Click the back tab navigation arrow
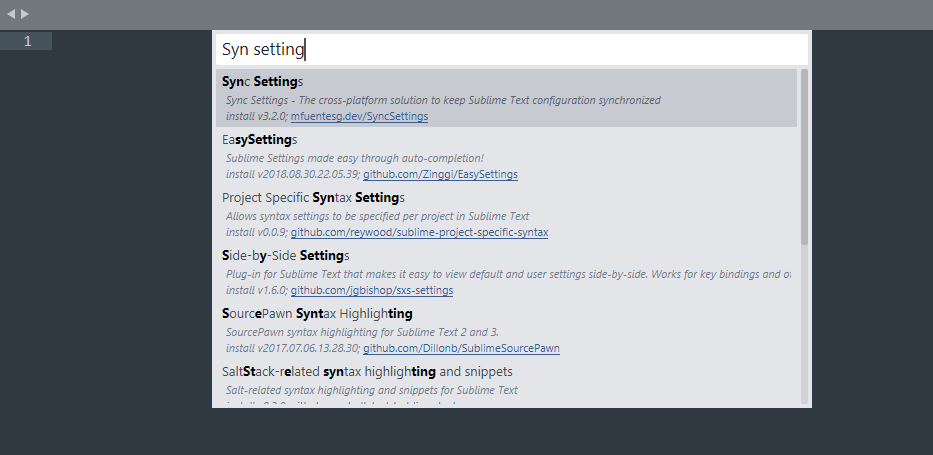The height and width of the screenshot is (455, 933). pyautogui.click(x=11, y=14)
